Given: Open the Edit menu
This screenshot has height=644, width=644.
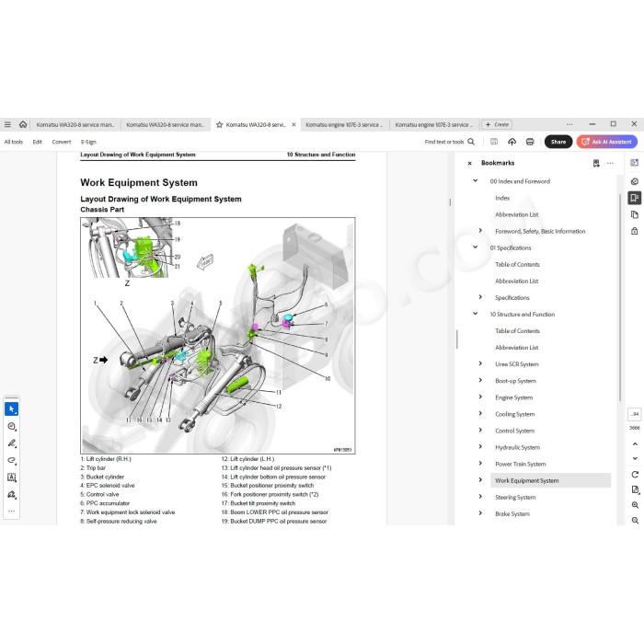Looking at the screenshot, I should click(x=38, y=142).
